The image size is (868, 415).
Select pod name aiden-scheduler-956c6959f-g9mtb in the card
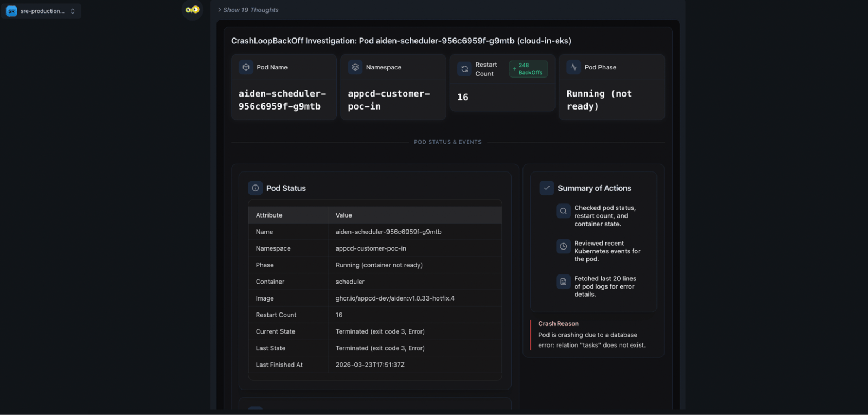tap(282, 100)
